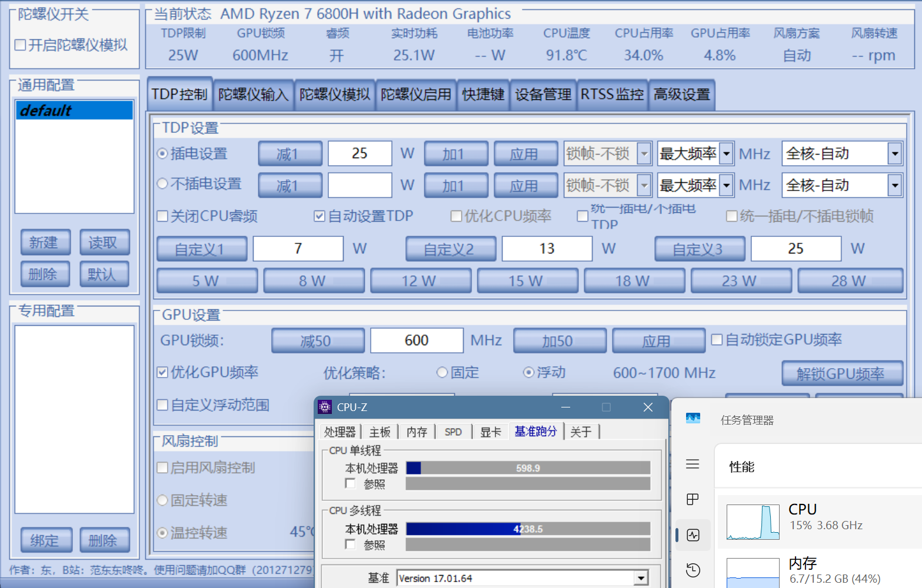Open 设备管理 tab

click(543, 95)
